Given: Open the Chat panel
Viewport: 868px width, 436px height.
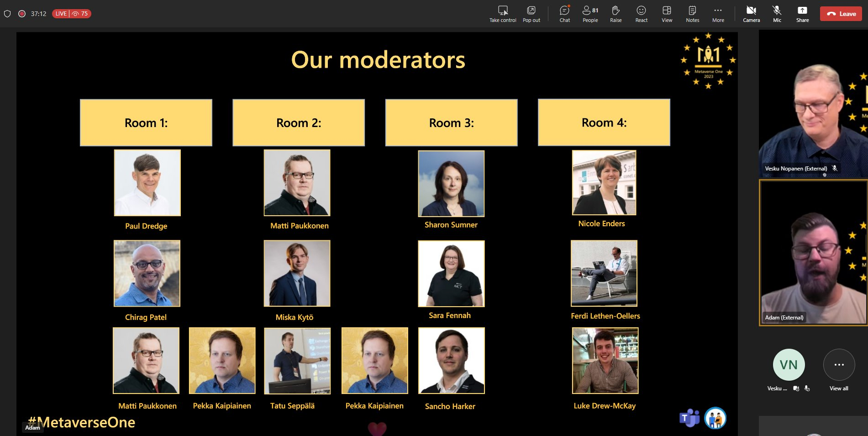Looking at the screenshot, I should click(x=564, y=14).
